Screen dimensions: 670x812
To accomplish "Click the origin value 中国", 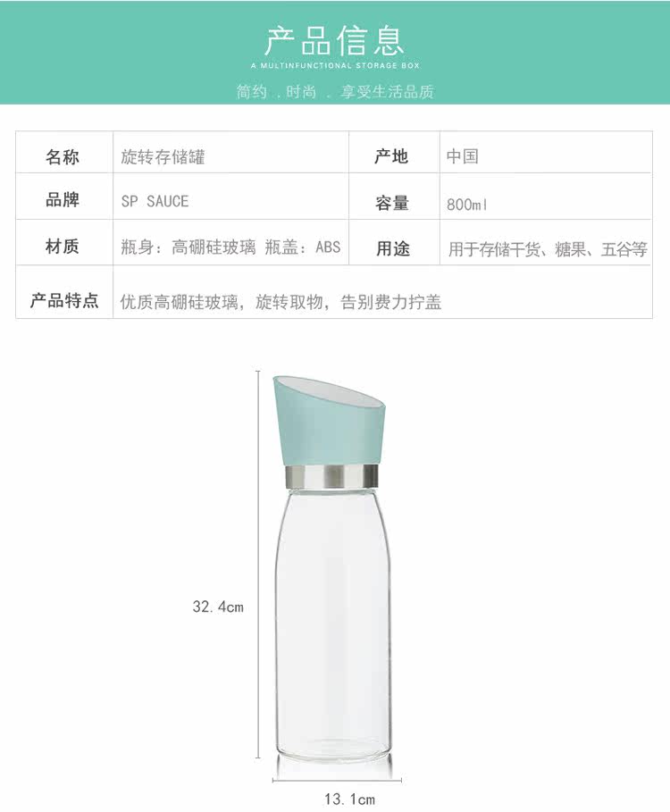I will click(x=463, y=155).
